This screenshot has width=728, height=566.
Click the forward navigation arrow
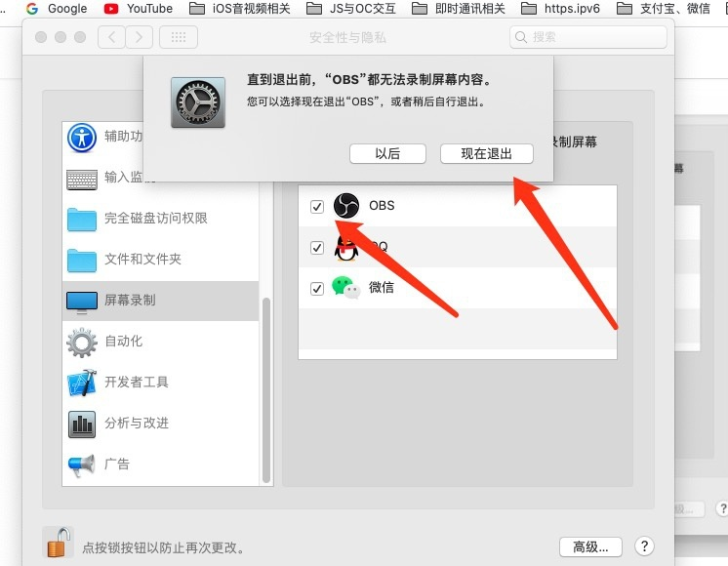[139, 37]
